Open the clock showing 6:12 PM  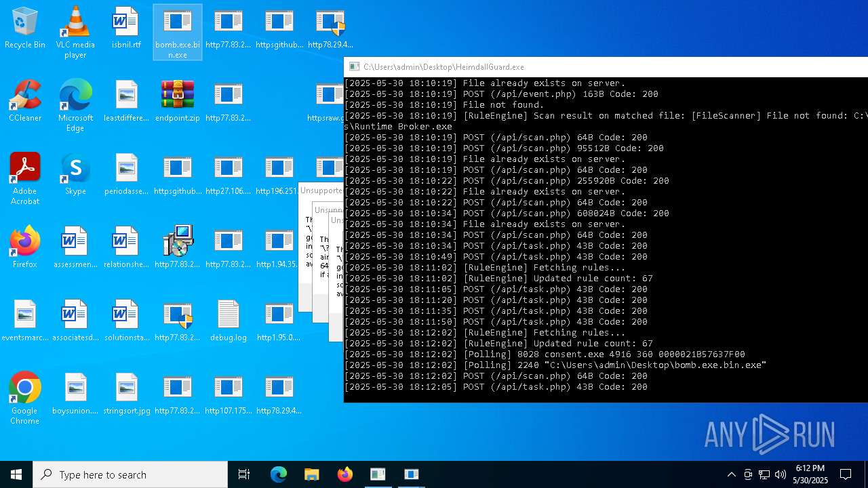[x=810, y=474]
